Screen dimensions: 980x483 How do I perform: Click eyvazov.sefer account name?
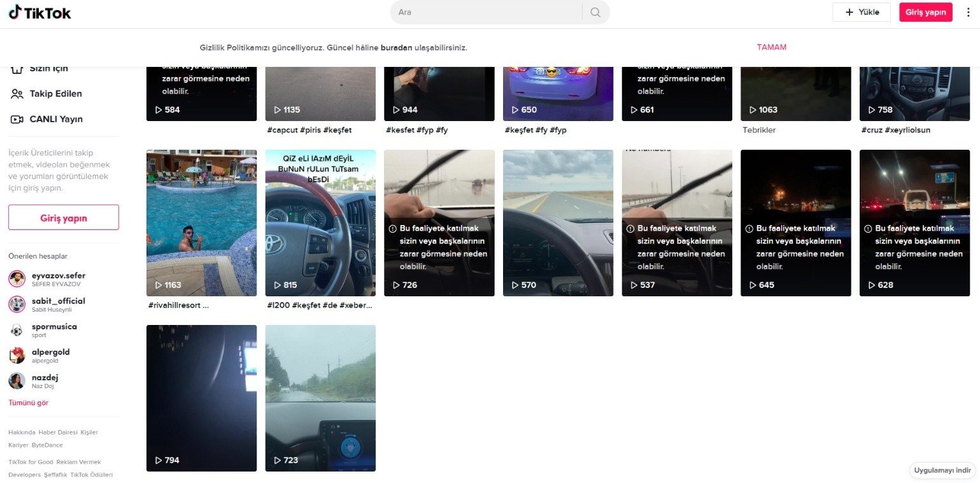[x=59, y=275]
